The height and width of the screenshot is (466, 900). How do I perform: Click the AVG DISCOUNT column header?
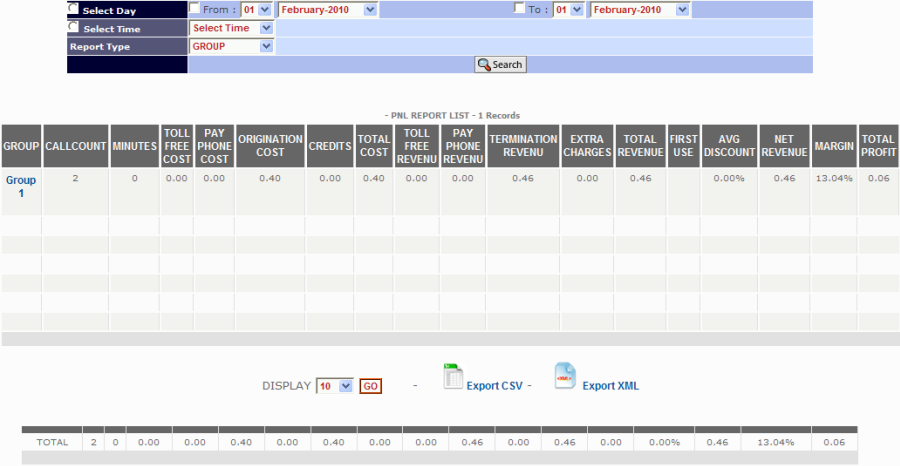pos(729,146)
